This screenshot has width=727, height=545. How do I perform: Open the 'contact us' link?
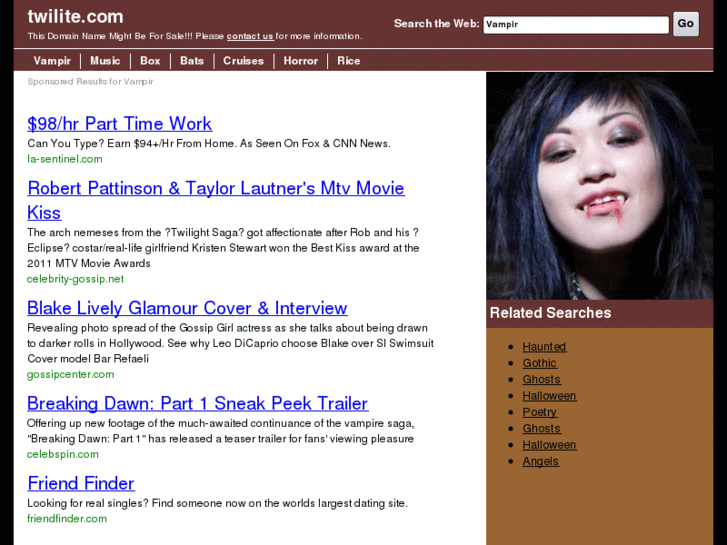coord(250,36)
